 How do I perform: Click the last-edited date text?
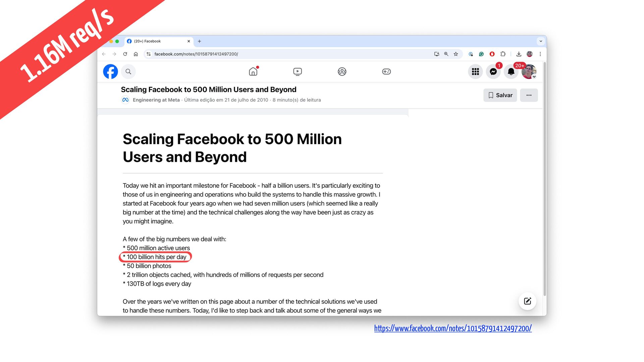pos(226,100)
